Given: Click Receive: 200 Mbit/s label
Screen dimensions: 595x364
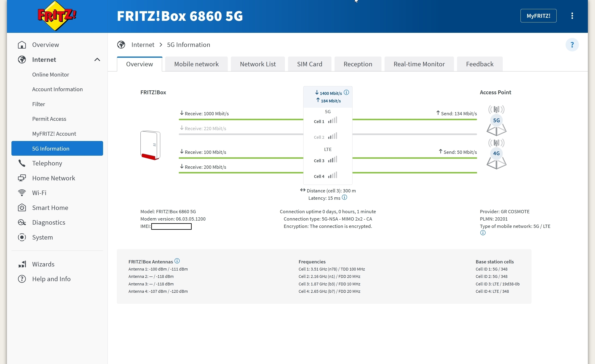Looking at the screenshot, I should (203, 167).
